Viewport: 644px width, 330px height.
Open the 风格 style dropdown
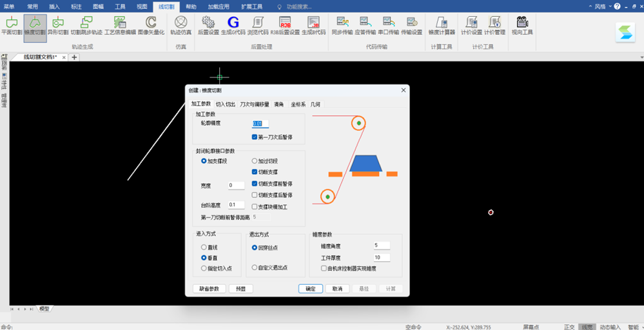(603, 6)
